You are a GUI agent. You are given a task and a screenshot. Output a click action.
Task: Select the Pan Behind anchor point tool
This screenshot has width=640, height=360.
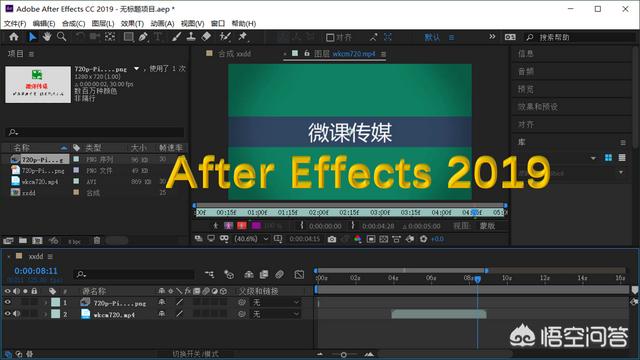pos(110,37)
